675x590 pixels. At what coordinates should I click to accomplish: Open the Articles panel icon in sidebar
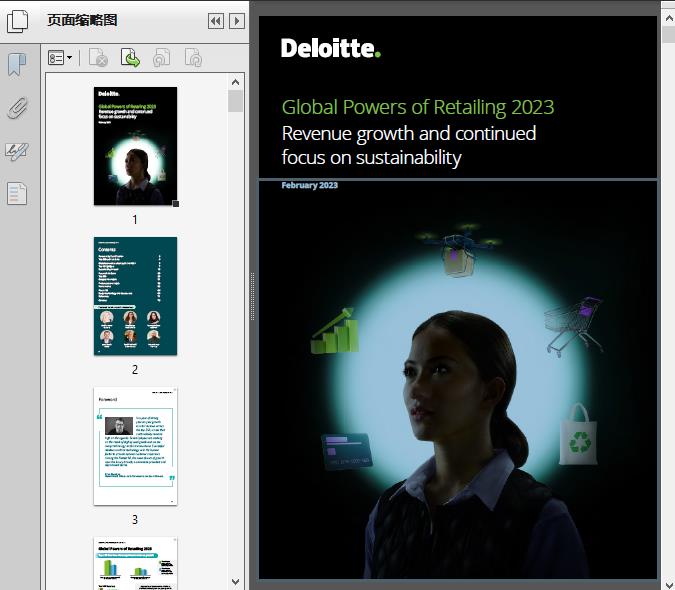coord(17,193)
